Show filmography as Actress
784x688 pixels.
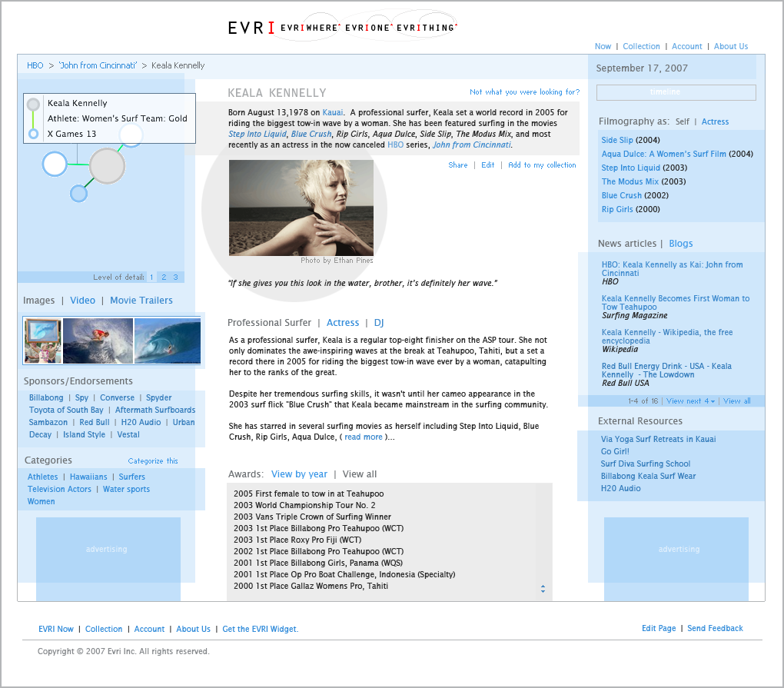point(715,121)
